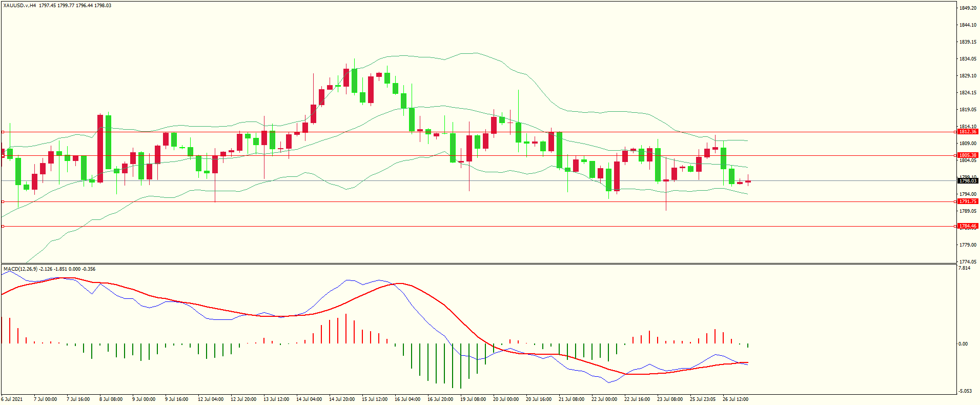The width and height of the screenshot is (980, 405).
Task: Click the 9 Jul 16:00 time label
Action: 177,399
